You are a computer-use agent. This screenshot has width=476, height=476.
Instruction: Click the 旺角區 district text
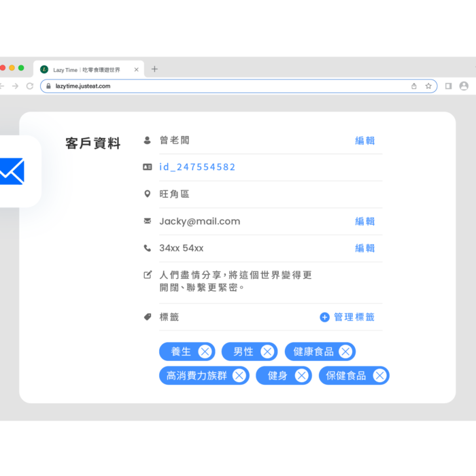pos(175,194)
